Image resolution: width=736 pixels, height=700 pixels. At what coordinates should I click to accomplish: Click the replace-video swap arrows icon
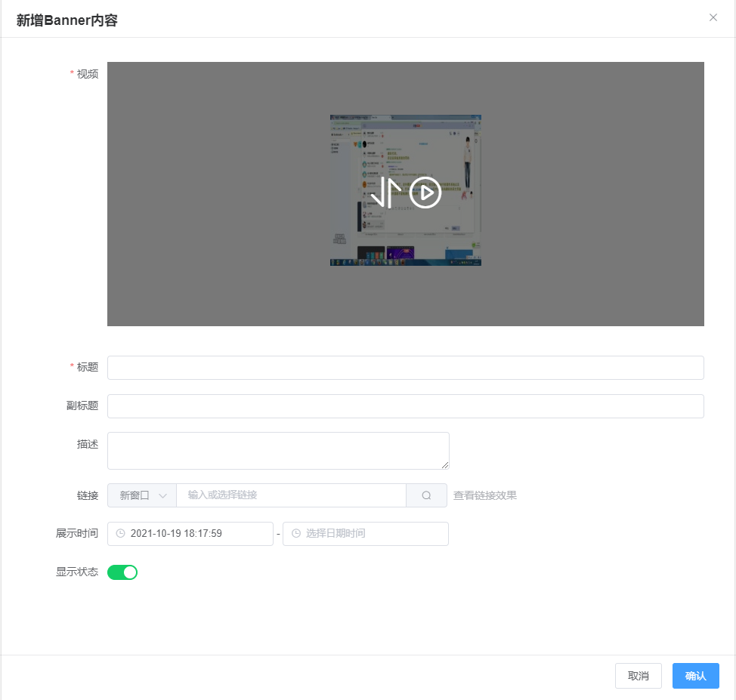pos(386,193)
